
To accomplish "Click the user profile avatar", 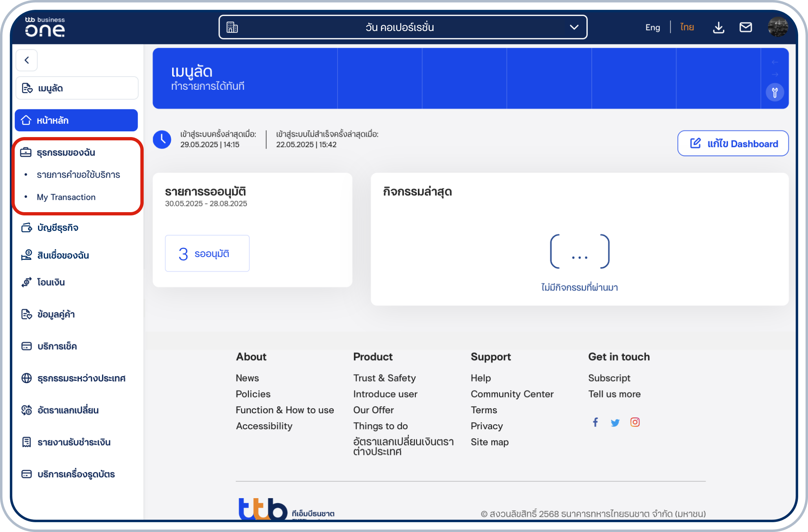I will pyautogui.click(x=777, y=27).
